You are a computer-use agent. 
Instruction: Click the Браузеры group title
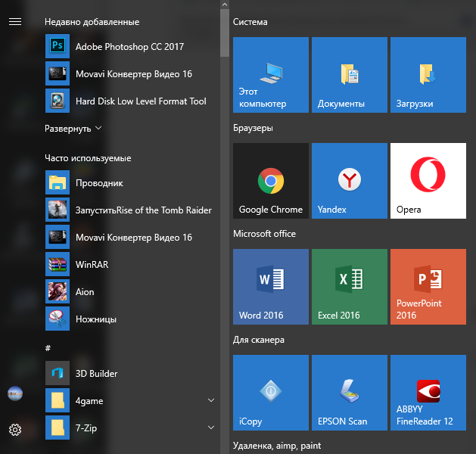(x=253, y=128)
